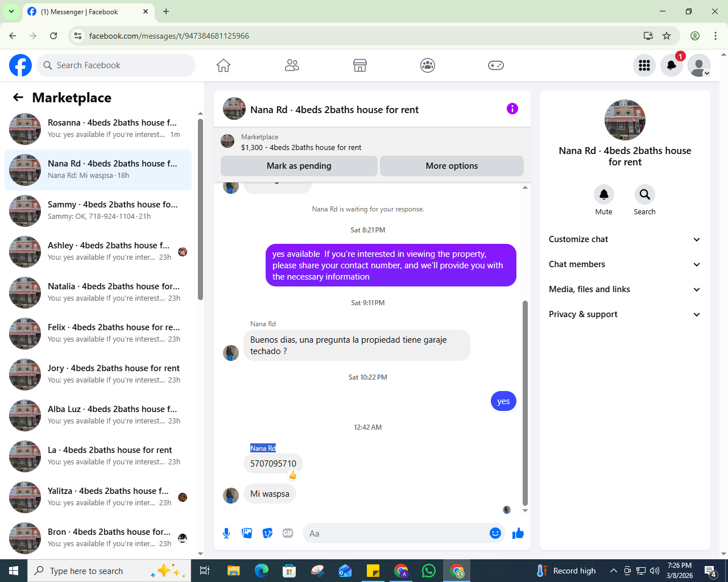Open a new browser tab
Viewport: 728px width, 582px height.
click(x=166, y=11)
